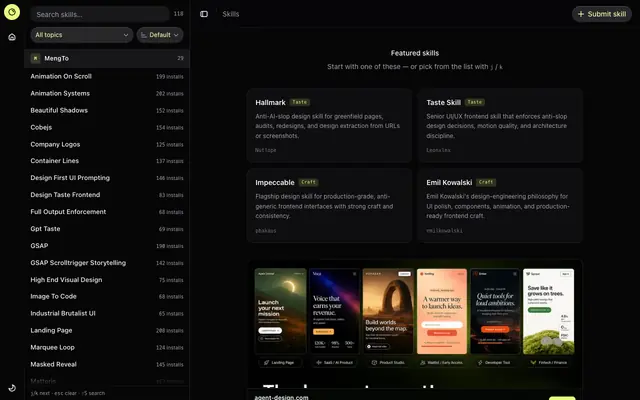Click the SaaS / AI Product chip

click(334, 362)
